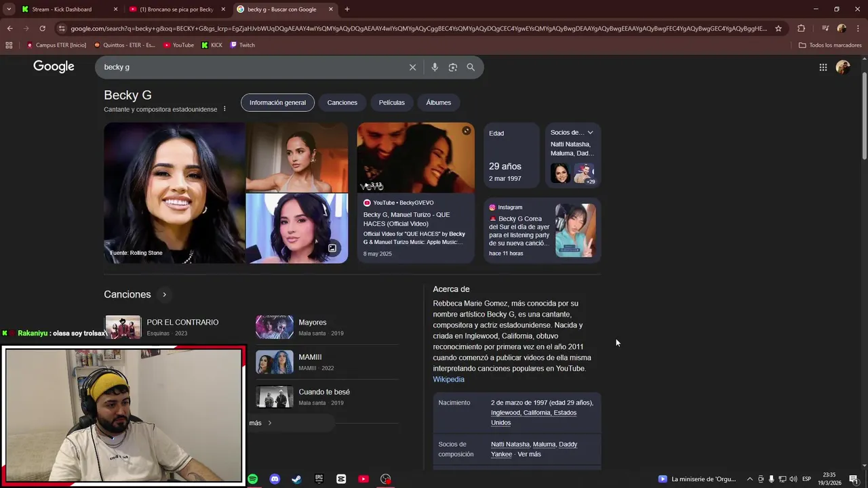Open the new tab plus button
Screen dimensions: 868x488
pos(347,9)
